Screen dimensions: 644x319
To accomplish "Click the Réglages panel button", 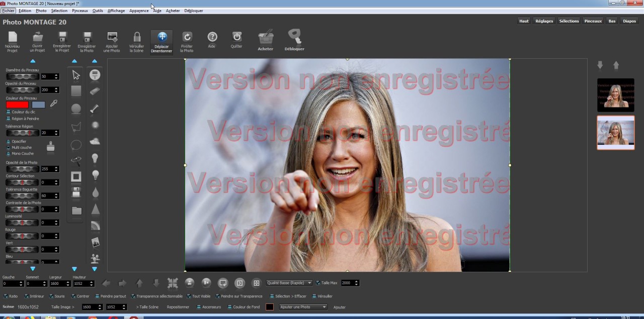I will tap(544, 21).
